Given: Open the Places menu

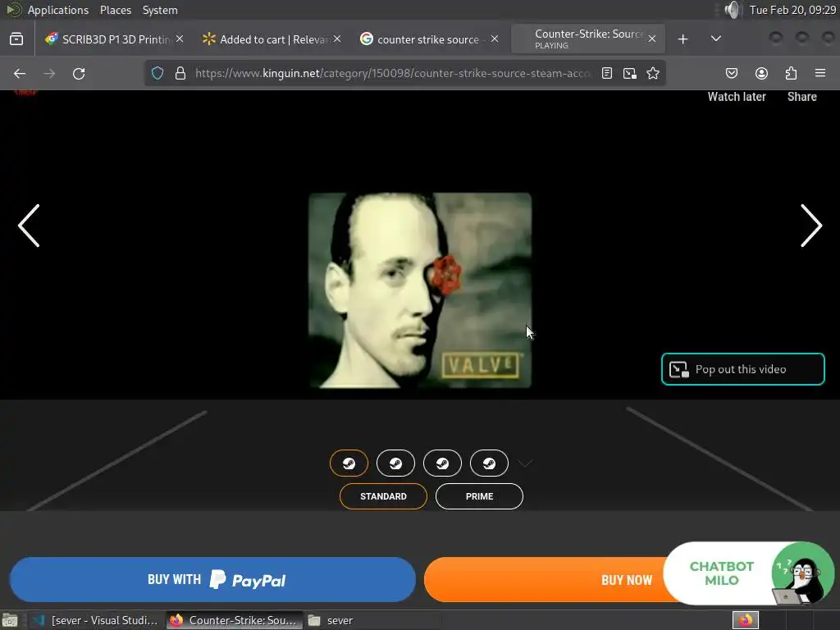Looking at the screenshot, I should (115, 10).
